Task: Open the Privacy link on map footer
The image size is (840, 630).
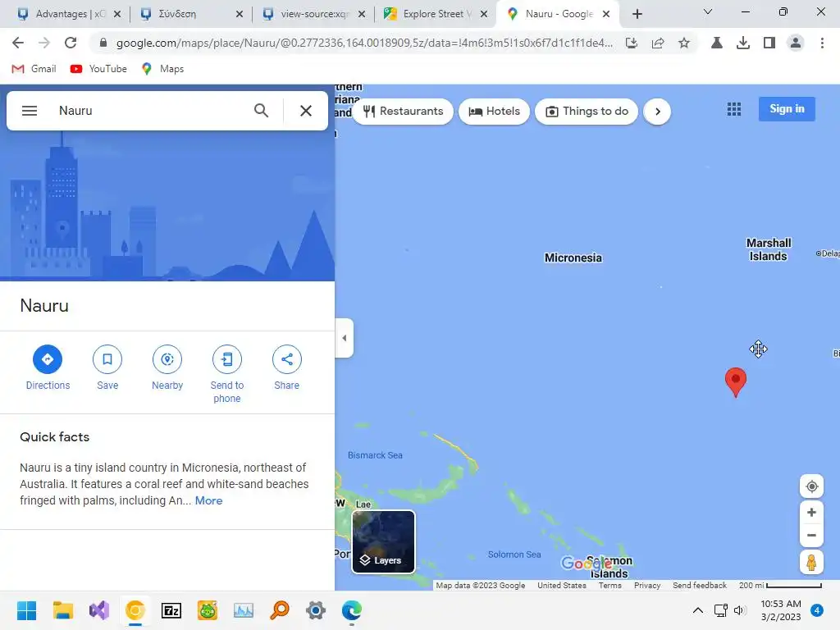Action: [647, 586]
